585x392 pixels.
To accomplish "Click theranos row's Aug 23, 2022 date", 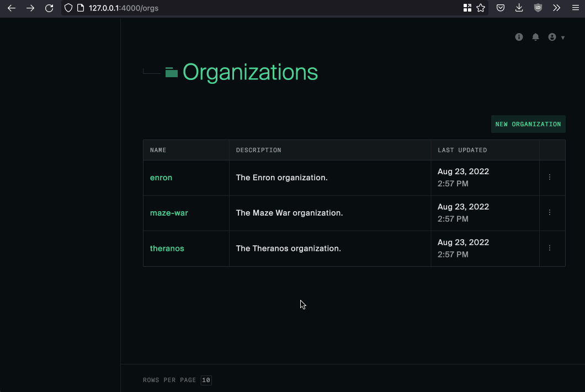I will (463, 242).
